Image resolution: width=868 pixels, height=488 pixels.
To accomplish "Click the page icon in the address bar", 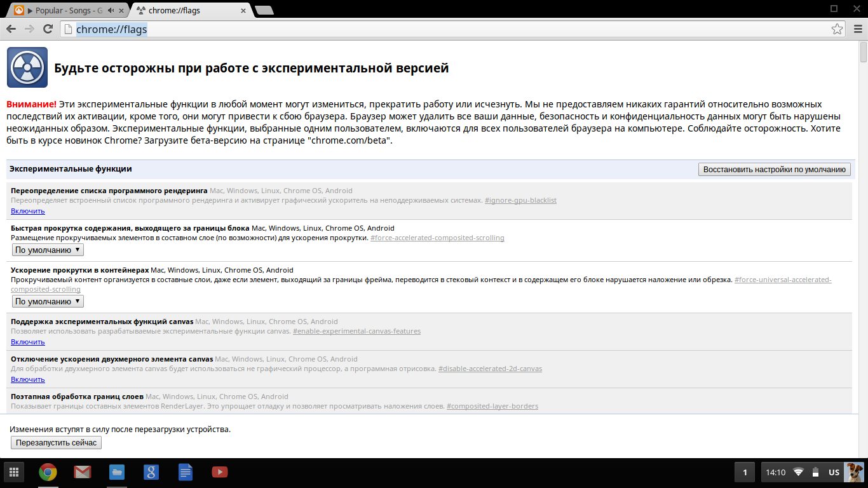I will pyautogui.click(x=68, y=29).
